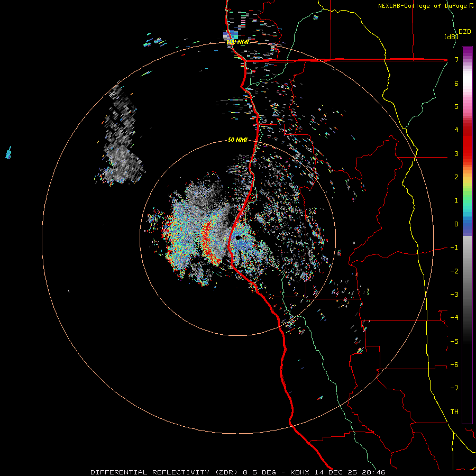The width and height of the screenshot is (476, 476).
Task: Click the 7 value on color scale
Action: tap(456, 59)
